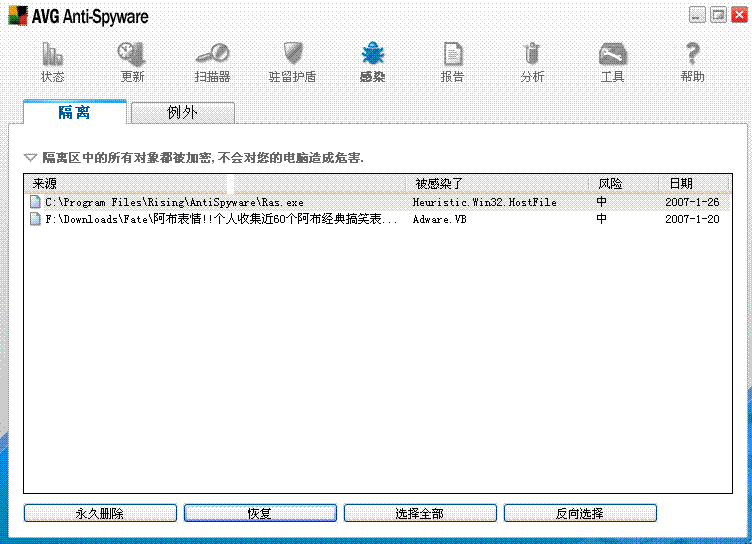Open the 工具 (Tools) toolbox icon

click(x=612, y=54)
